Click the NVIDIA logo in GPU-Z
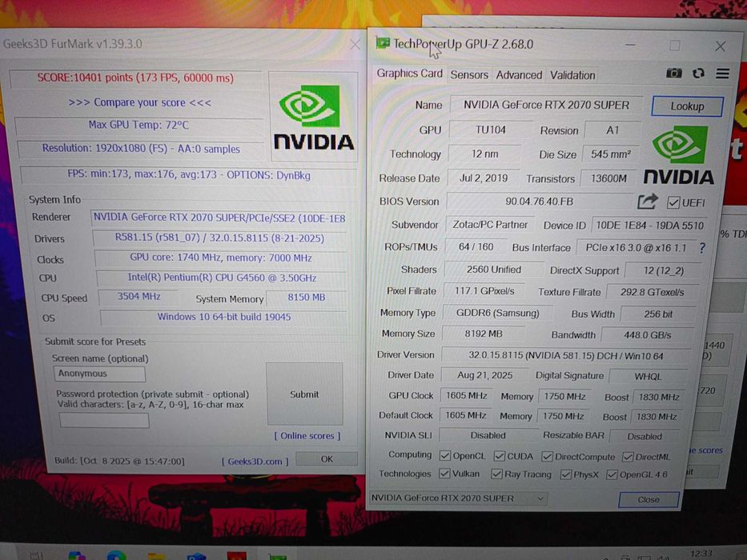 [x=679, y=155]
